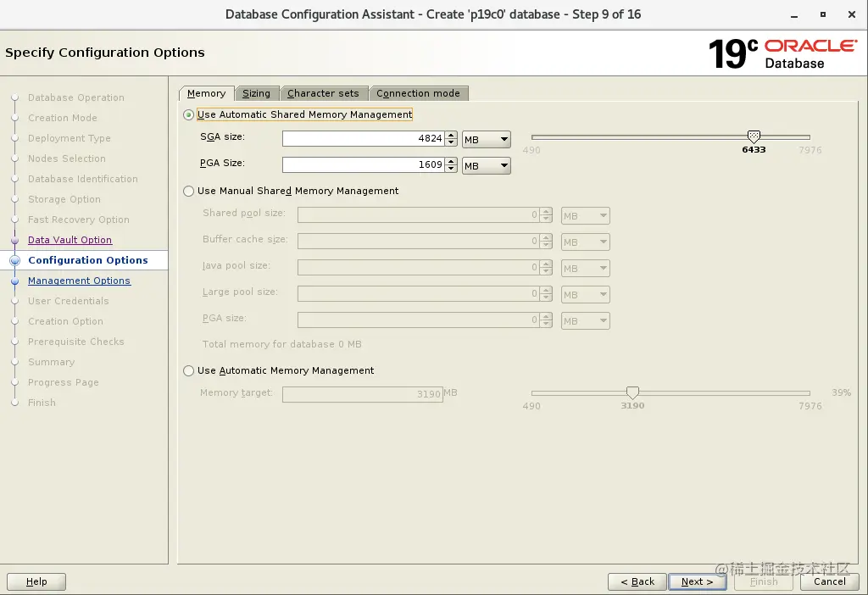Image resolution: width=868 pixels, height=595 pixels.
Task: Click the Memory target slider thumb at 3190
Action: coord(632,392)
